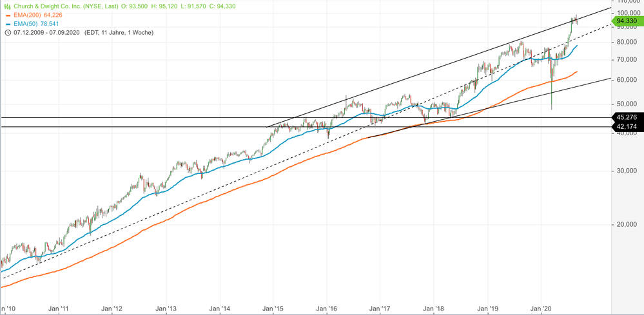The width and height of the screenshot is (644, 315).
Task: Click the date range 07.12.2009 - 07.09.2020
Action: click(46, 32)
